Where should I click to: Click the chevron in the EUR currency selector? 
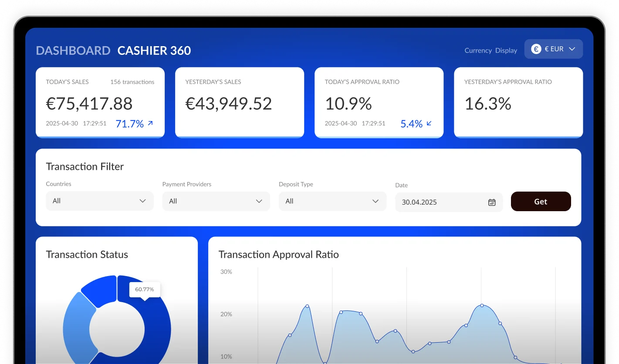[x=572, y=49]
